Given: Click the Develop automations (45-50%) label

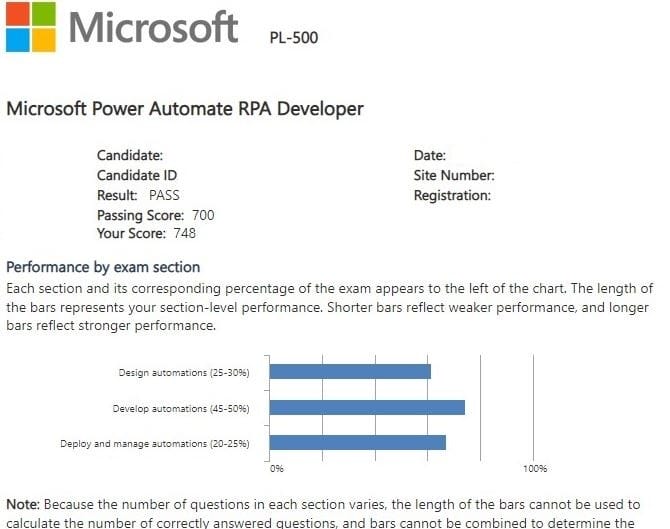Looking at the screenshot, I should (x=180, y=408).
